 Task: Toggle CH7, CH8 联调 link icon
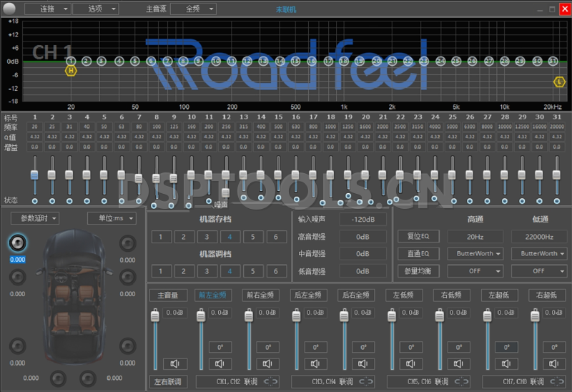[558, 381]
